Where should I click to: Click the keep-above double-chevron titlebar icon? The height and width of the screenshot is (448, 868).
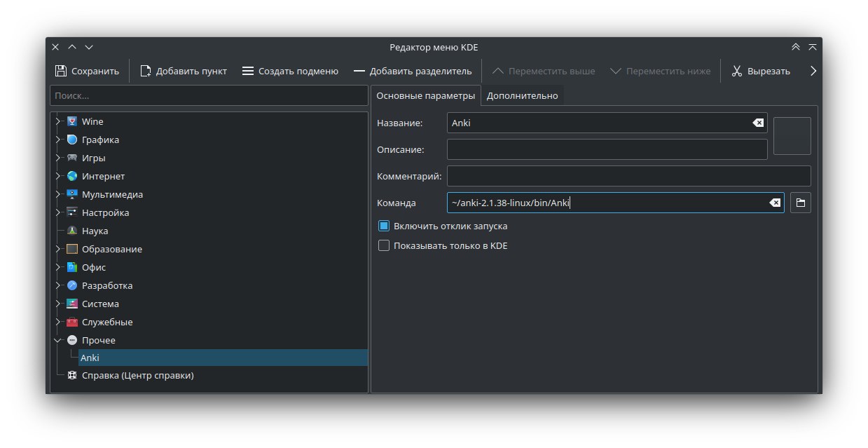[x=796, y=47]
